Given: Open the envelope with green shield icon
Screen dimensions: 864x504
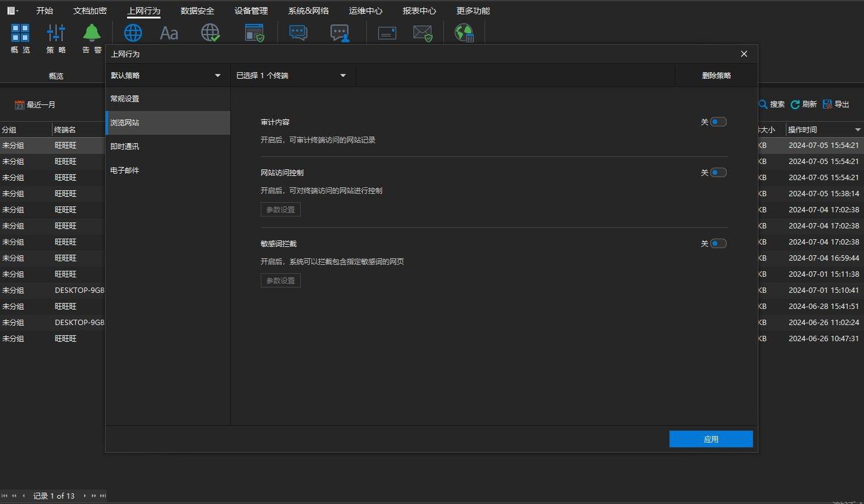Looking at the screenshot, I should pyautogui.click(x=422, y=33).
